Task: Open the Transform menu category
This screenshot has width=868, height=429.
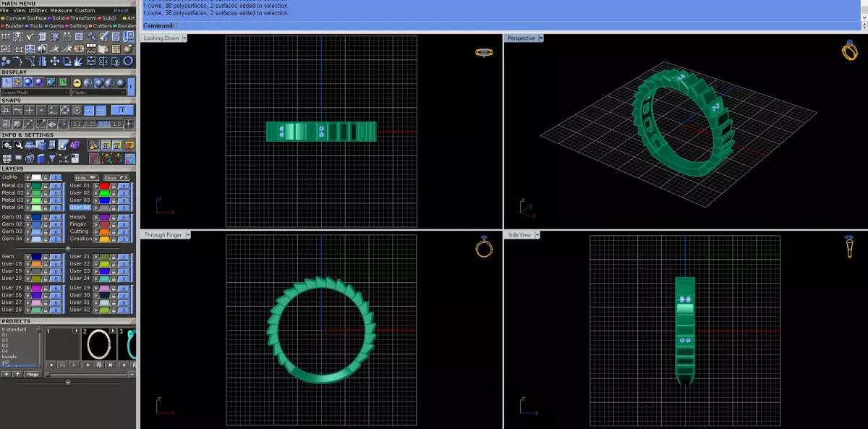Action: [83, 18]
